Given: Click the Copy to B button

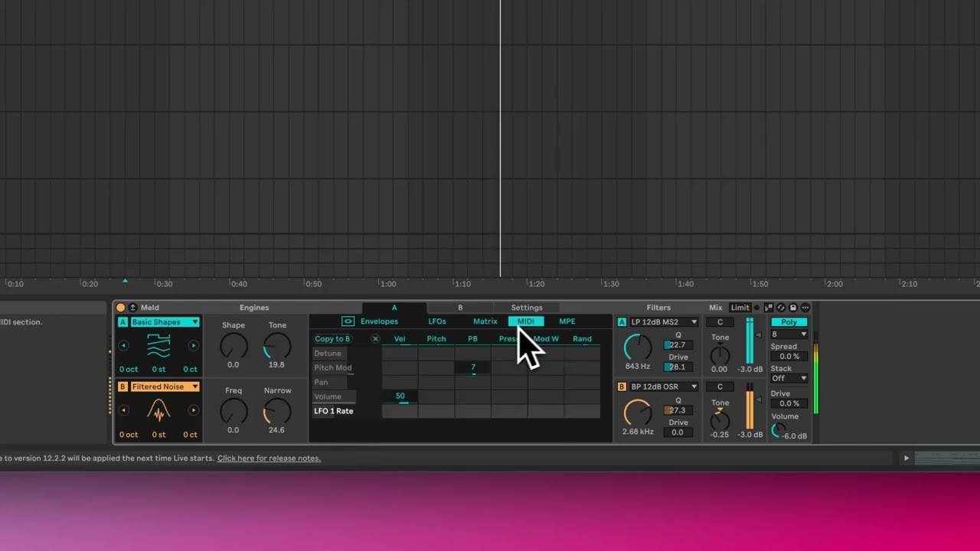Looking at the screenshot, I should (332, 339).
